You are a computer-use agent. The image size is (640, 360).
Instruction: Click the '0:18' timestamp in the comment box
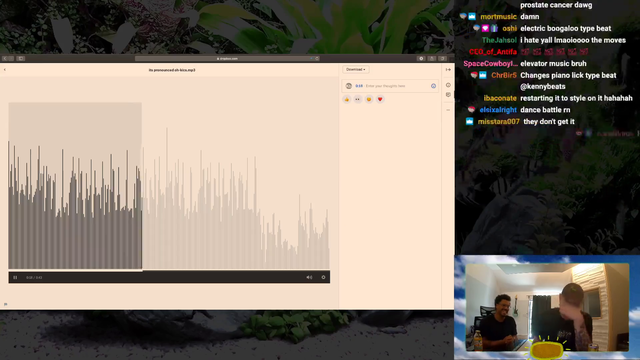coord(359,86)
